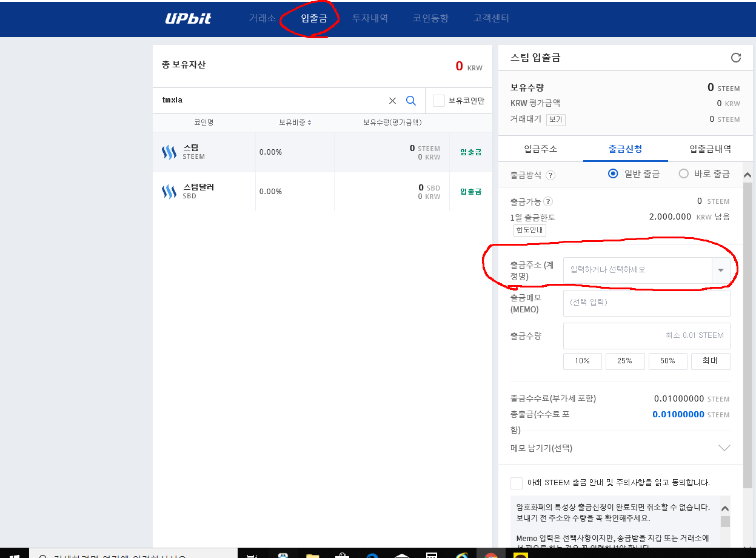Switch to the 입금주소 tab
756x558 pixels.
[541, 149]
